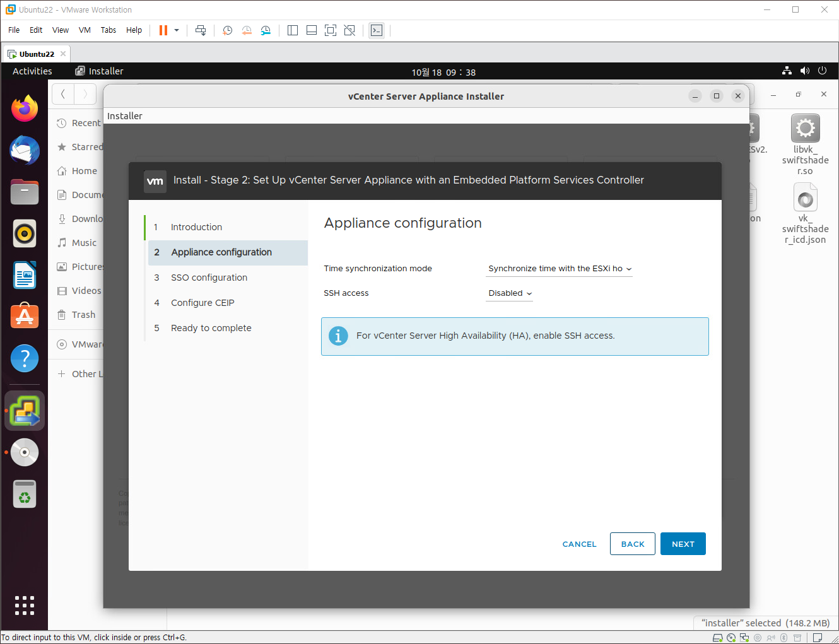Toggle the library sidebar view icon
This screenshot has width=839, height=644.
pyautogui.click(x=293, y=30)
